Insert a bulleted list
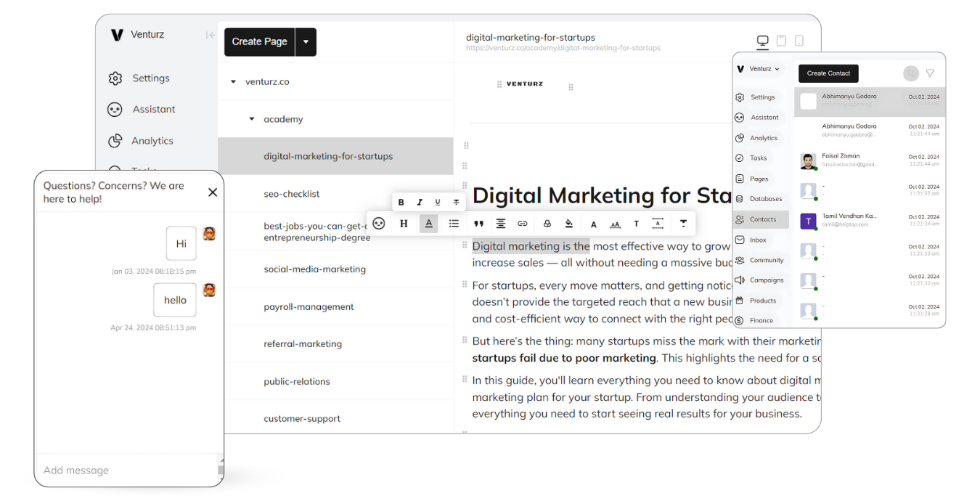 point(454,224)
